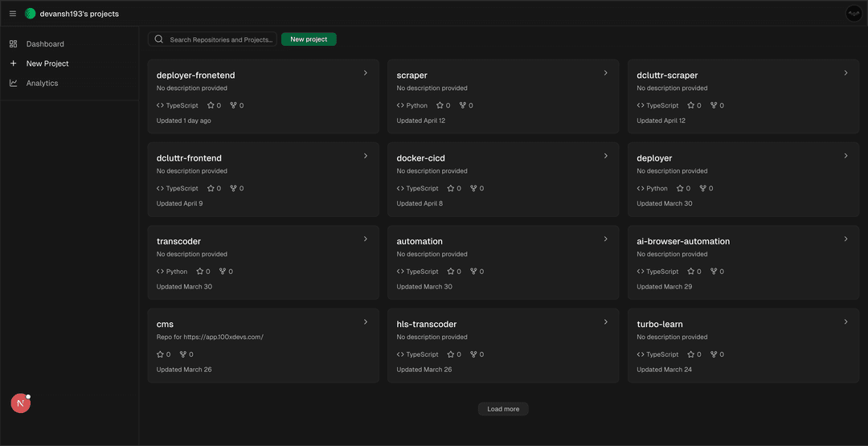Click the magnifier icon in search bar
This screenshot has height=446, width=868.
click(159, 39)
